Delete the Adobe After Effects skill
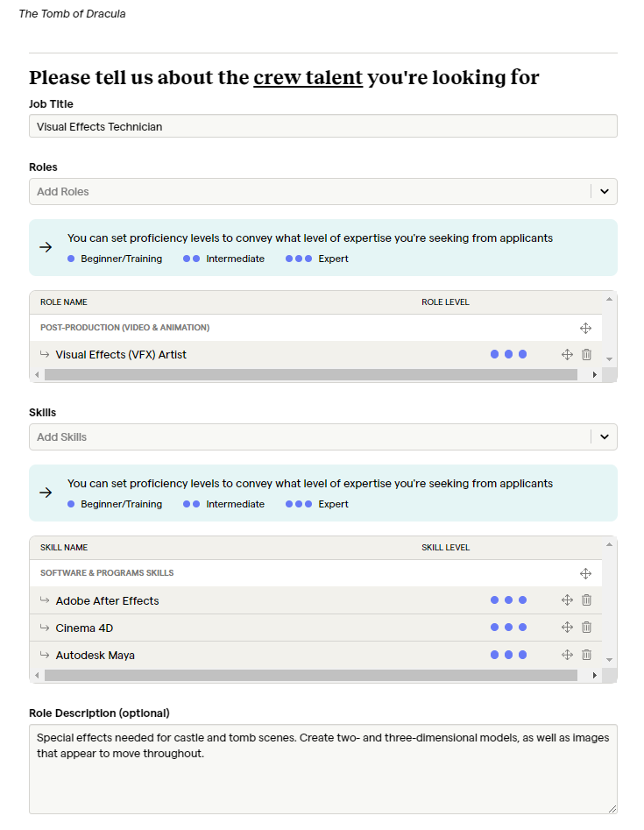This screenshot has width=644, height=830. pyautogui.click(x=586, y=599)
